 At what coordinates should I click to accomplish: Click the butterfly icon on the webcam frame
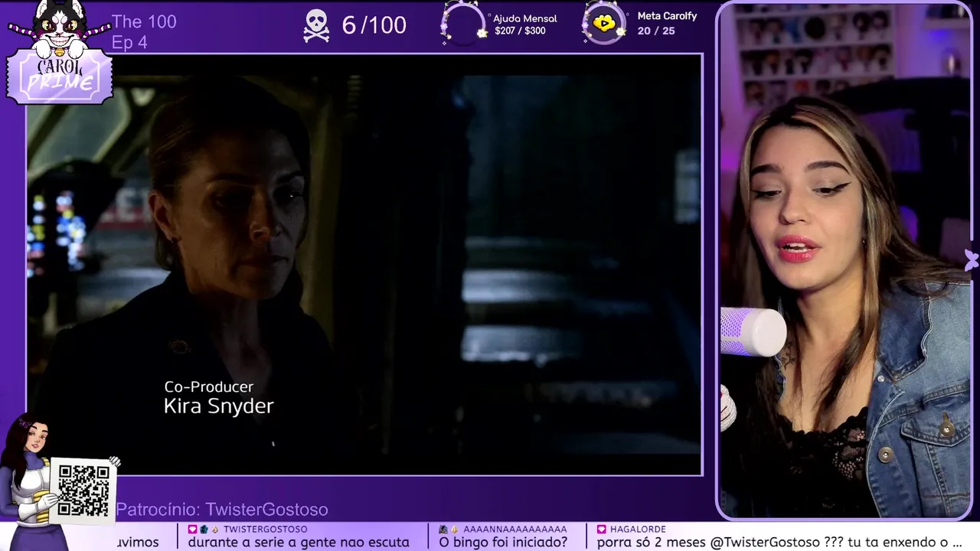[x=971, y=260]
